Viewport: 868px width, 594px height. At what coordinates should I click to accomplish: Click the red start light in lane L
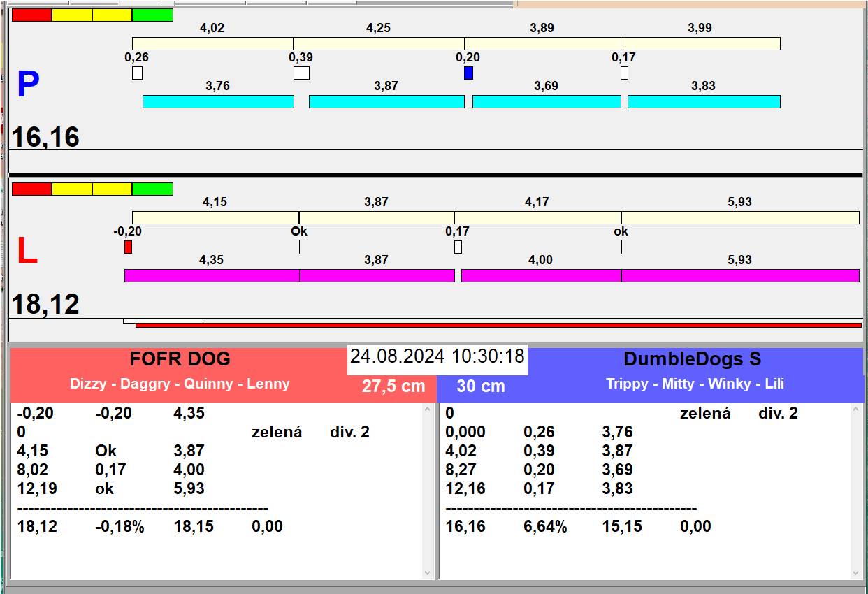coord(32,189)
